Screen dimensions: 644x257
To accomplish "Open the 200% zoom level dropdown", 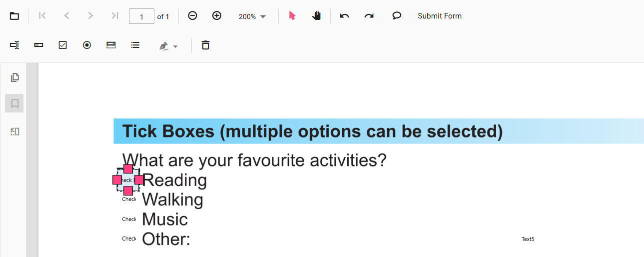I will [x=252, y=16].
